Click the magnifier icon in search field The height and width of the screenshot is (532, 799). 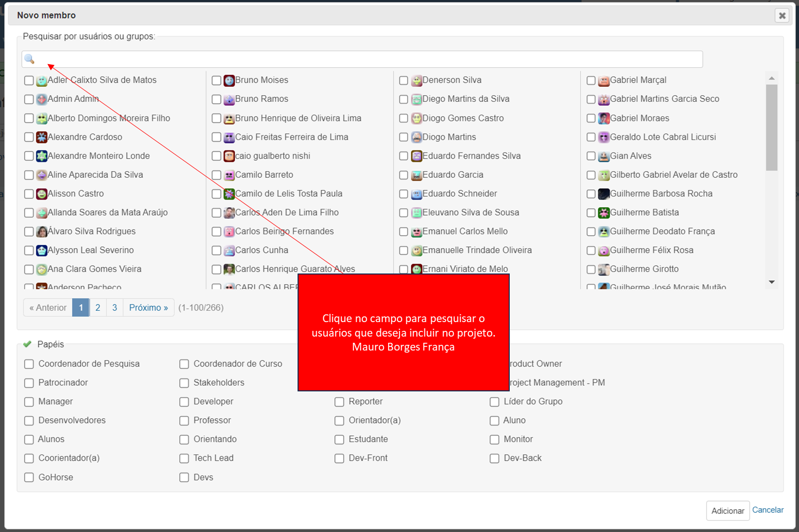(x=29, y=59)
